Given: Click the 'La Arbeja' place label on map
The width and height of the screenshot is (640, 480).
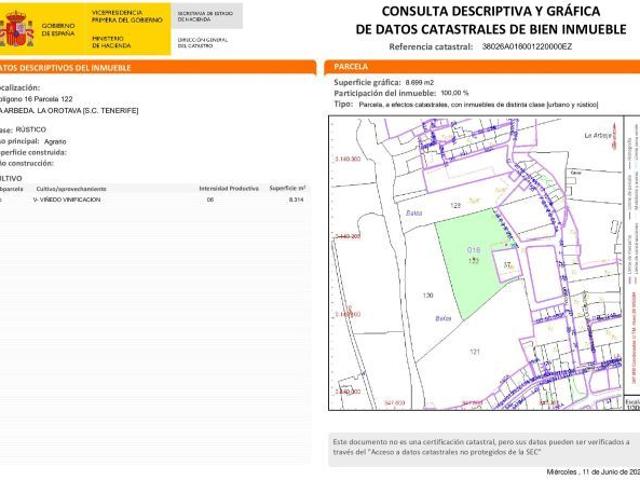Looking at the screenshot, I should click(598, 136).
